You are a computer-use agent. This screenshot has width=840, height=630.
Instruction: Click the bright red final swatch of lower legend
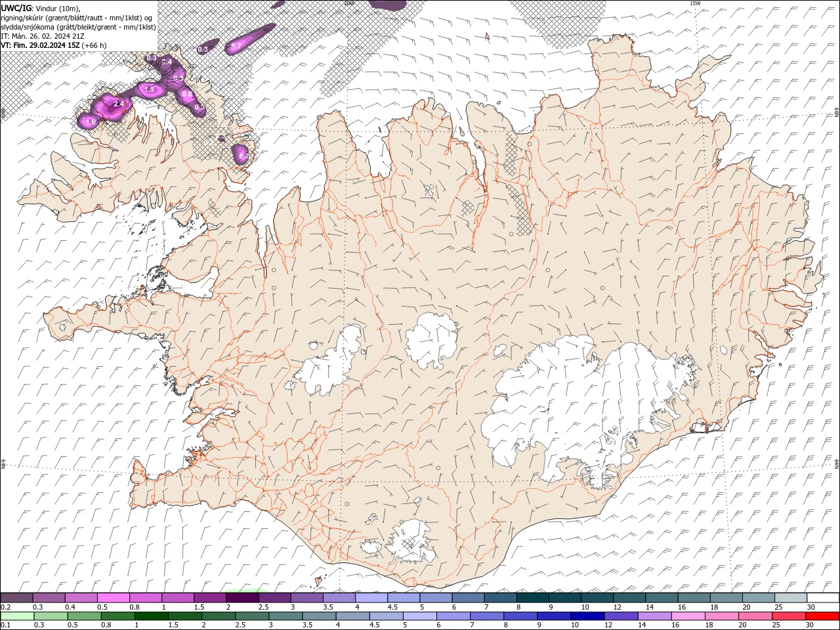click(x=822, y=616)
